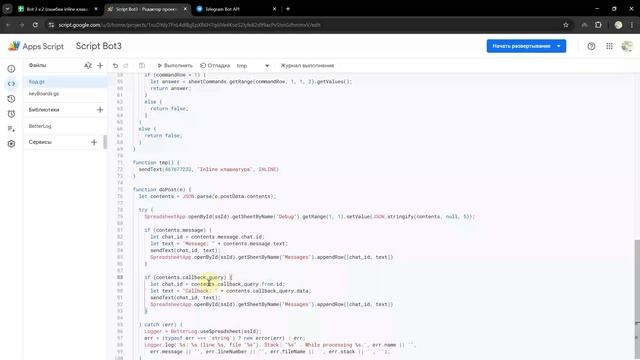
Task: Open a new browser tab
Action: pos(288,9)
